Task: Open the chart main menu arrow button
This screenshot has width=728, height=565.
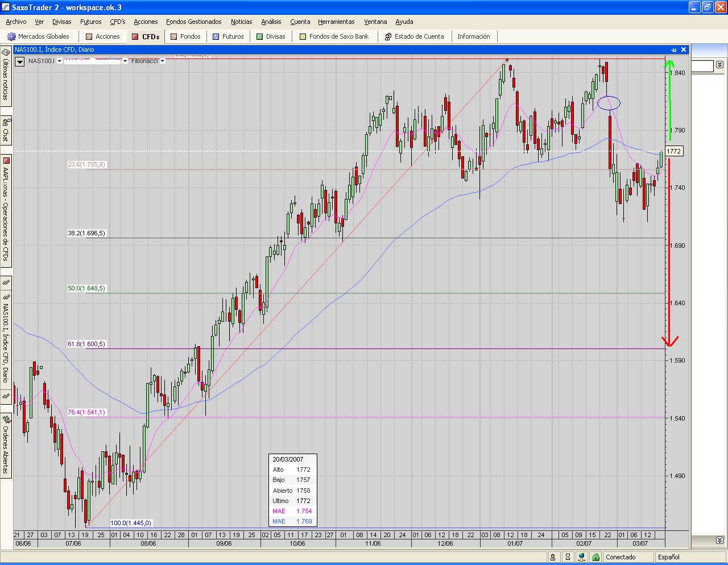Action: click(20, 61)
